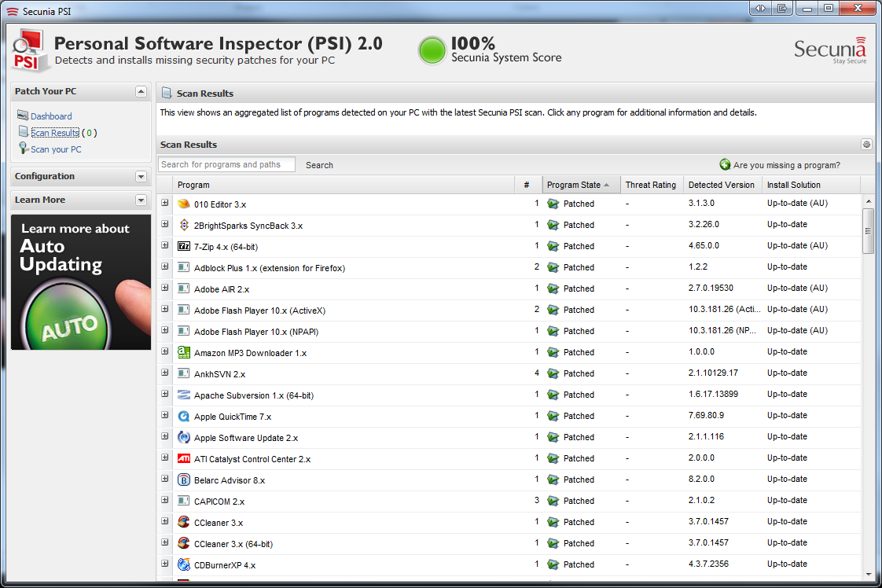Expand the Learn More panel
This screenshot has width=882, height=588.
(x=141, y=200)
